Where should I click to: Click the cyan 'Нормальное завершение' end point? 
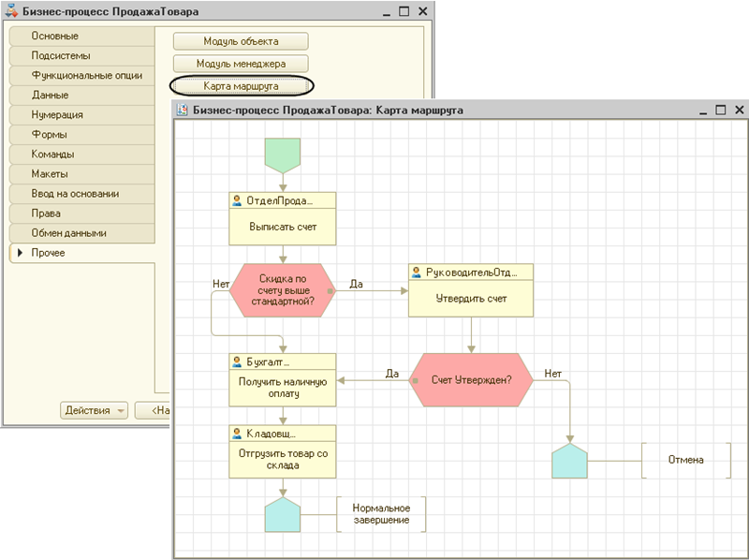(x=283, y=513)
